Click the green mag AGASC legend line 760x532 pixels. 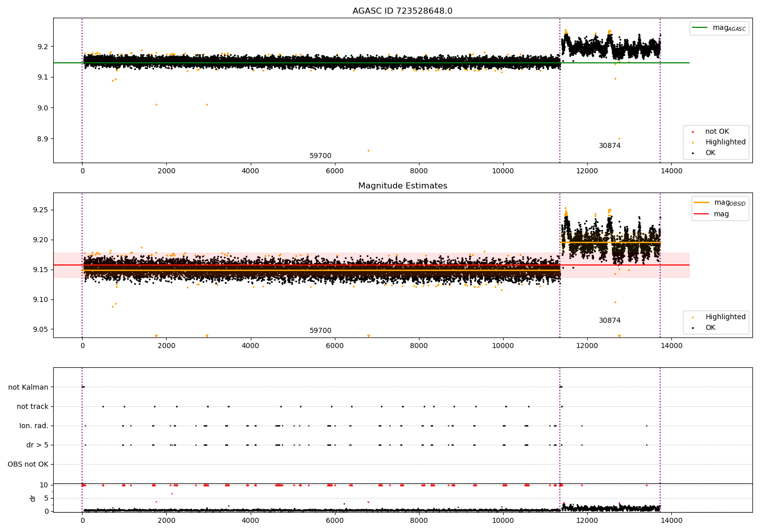(701, 28)
